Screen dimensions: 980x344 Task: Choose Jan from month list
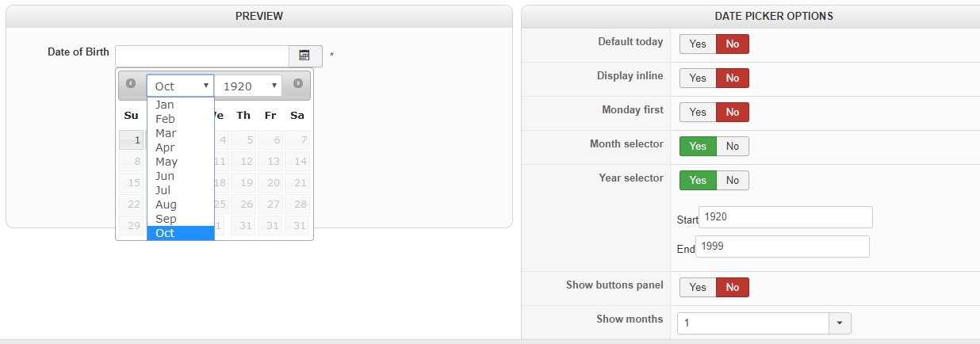(x=165, y=105)
